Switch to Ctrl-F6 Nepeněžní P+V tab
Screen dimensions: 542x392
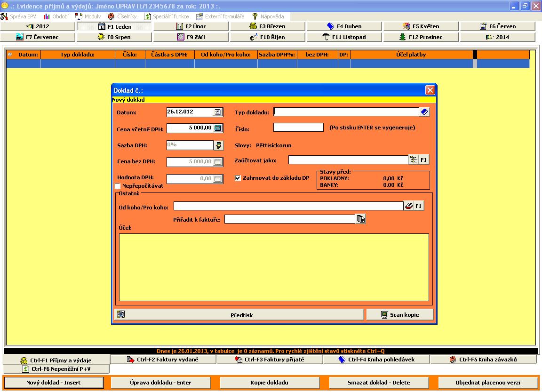(x=56, y=369)
